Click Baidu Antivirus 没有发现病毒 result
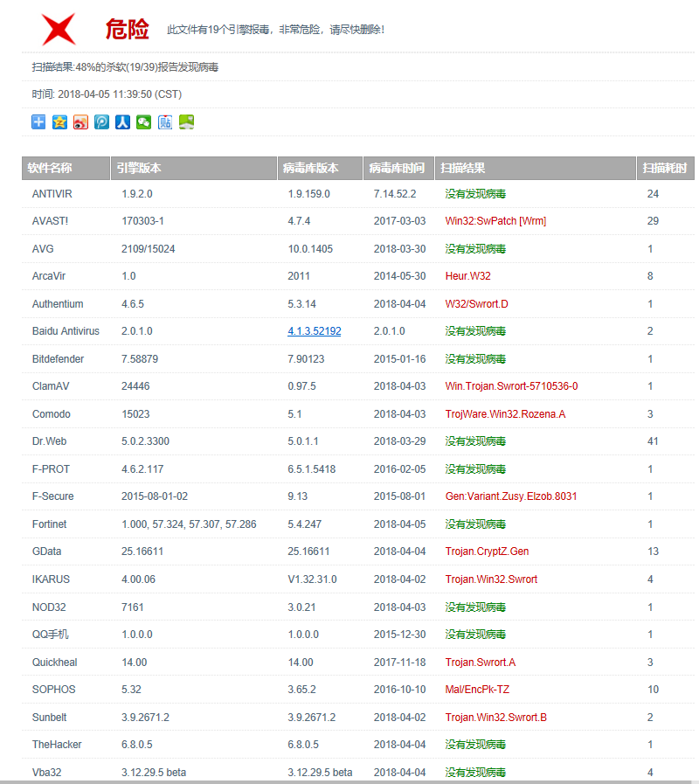699x784 pixels. coord(475,331)
